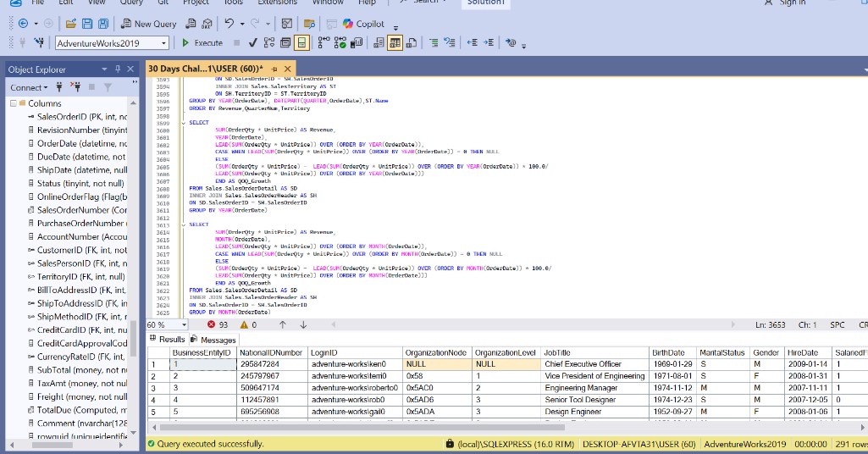The width and height of the screenshot is (868, 454).
Task: Save the current query file
Action: 87,24
